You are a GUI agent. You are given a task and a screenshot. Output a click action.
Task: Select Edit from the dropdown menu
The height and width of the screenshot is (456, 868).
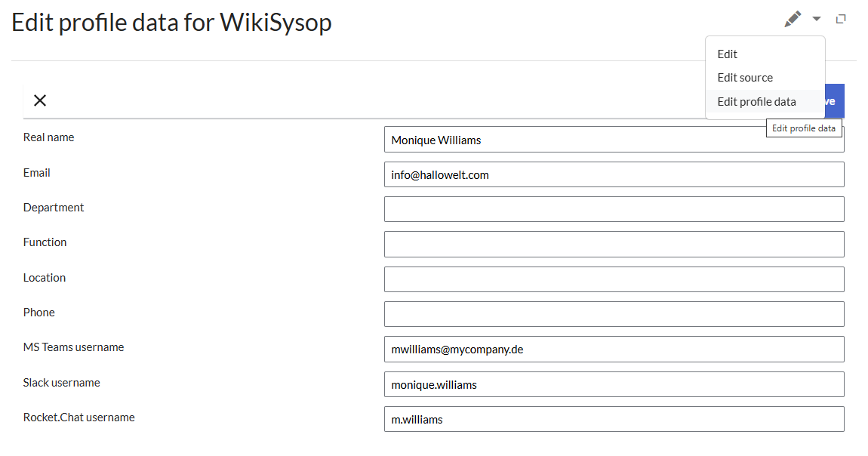pos(728,54)
